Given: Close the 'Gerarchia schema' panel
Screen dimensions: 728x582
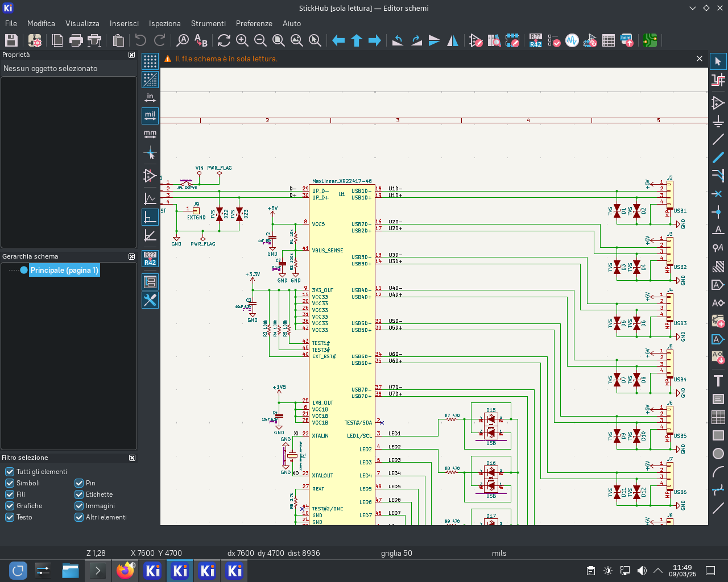Looking at the screenshot, I should pyautogui.click(x=132, y=256).
